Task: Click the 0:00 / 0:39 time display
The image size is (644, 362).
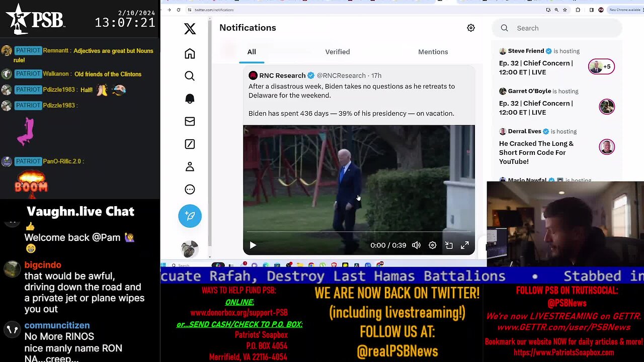Action: 388,245
